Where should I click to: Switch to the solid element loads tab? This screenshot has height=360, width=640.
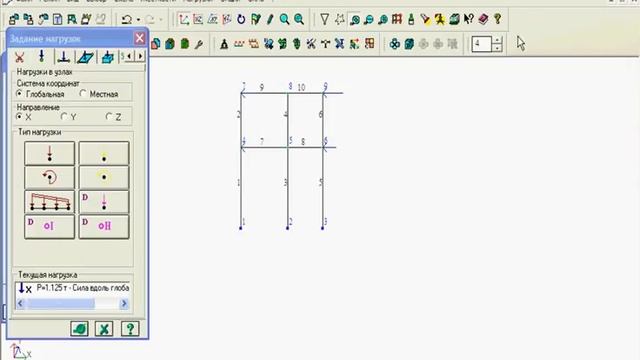click(x=107, y=57)
